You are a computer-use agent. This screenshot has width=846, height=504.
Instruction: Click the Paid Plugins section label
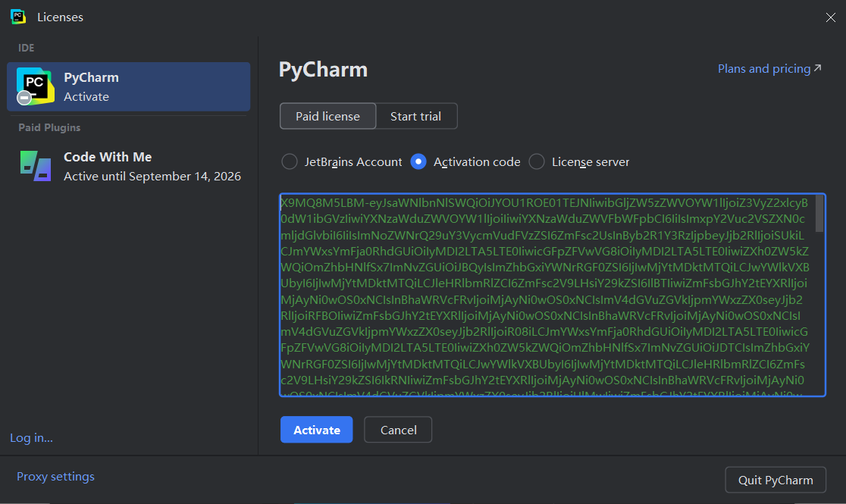(x=49, y=127)
